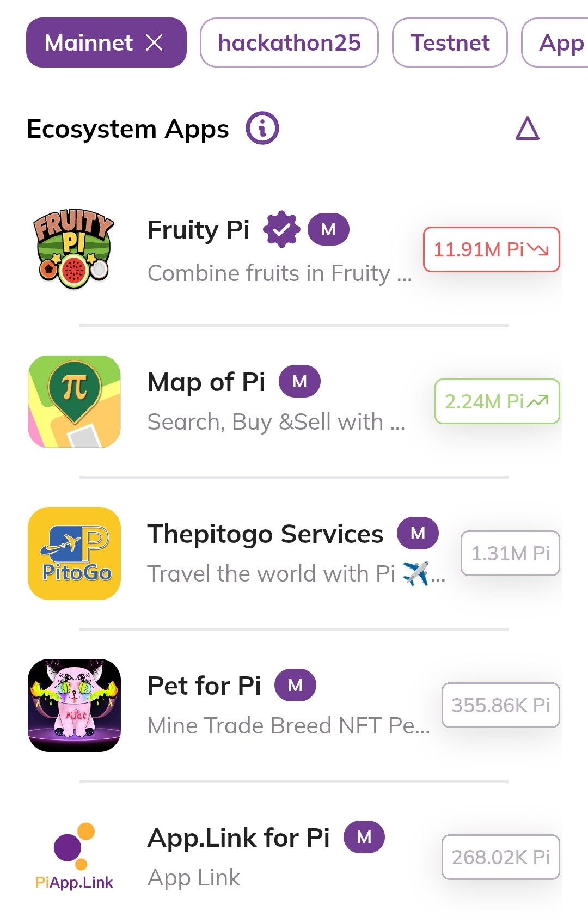588x923 pixels.
Task: Tap the Map of Pi app icon
Action: pyautogui.click(x=74, y=401)
